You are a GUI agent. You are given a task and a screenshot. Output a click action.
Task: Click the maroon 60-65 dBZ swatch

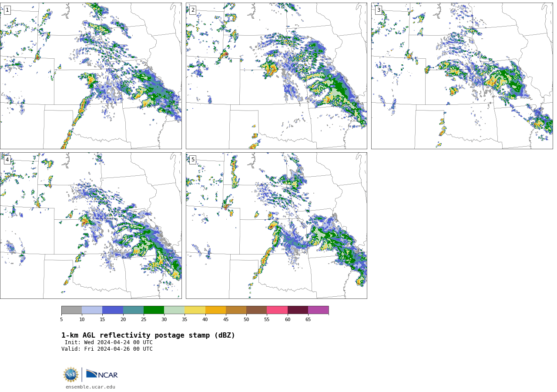pos(298,310)
